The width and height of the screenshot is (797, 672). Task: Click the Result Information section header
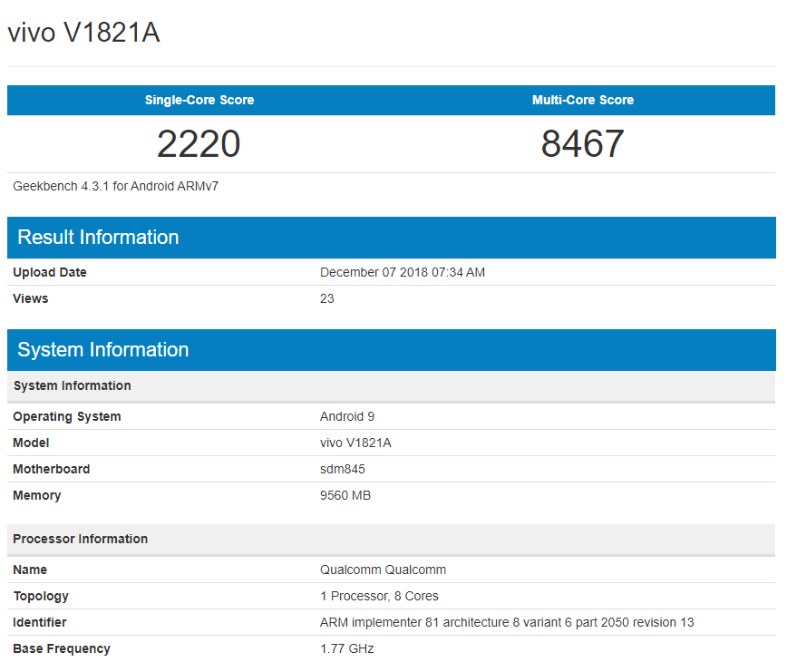coord(392,238)
